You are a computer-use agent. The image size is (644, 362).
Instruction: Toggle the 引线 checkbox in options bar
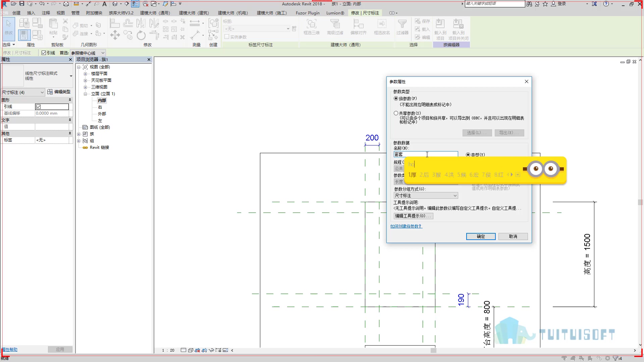click(x=44, y=53)
